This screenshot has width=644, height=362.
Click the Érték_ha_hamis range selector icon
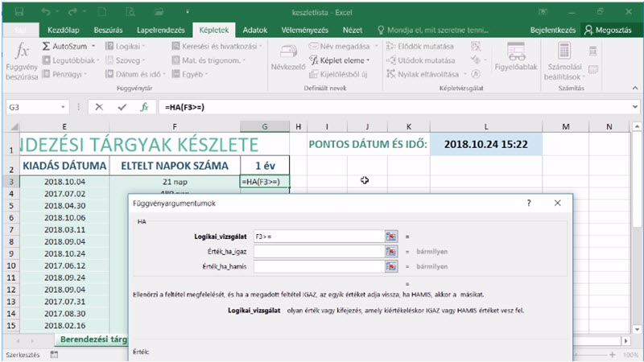click(391, 266)
